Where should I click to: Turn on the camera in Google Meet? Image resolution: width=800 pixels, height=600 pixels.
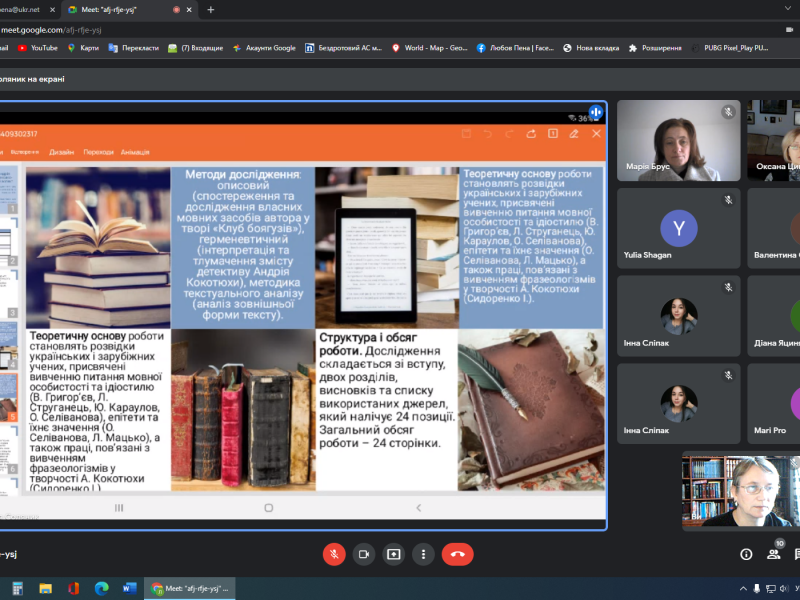(362, 554)
